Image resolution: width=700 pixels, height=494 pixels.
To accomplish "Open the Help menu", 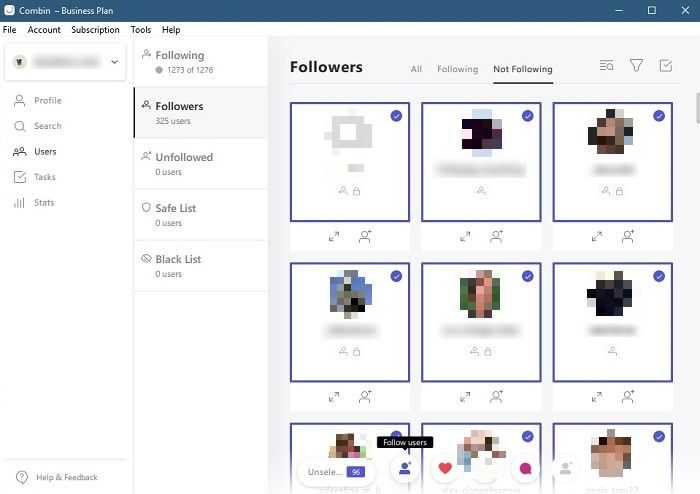I will click(171, 29).
